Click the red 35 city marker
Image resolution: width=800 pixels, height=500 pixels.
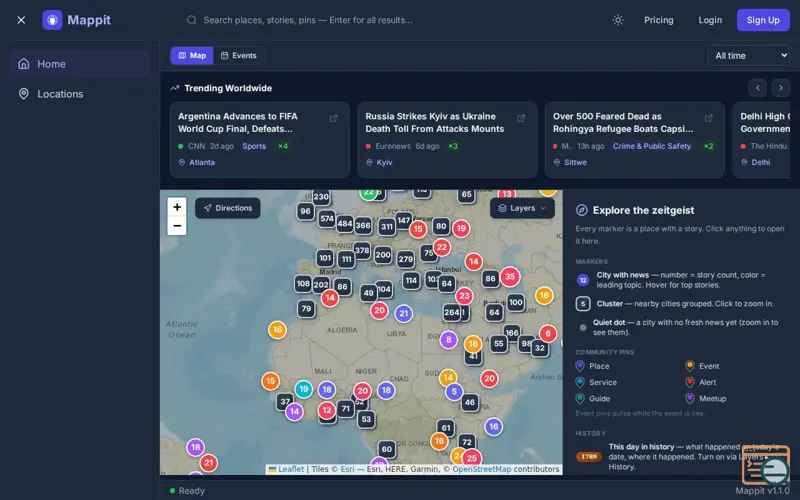[510, 277]
